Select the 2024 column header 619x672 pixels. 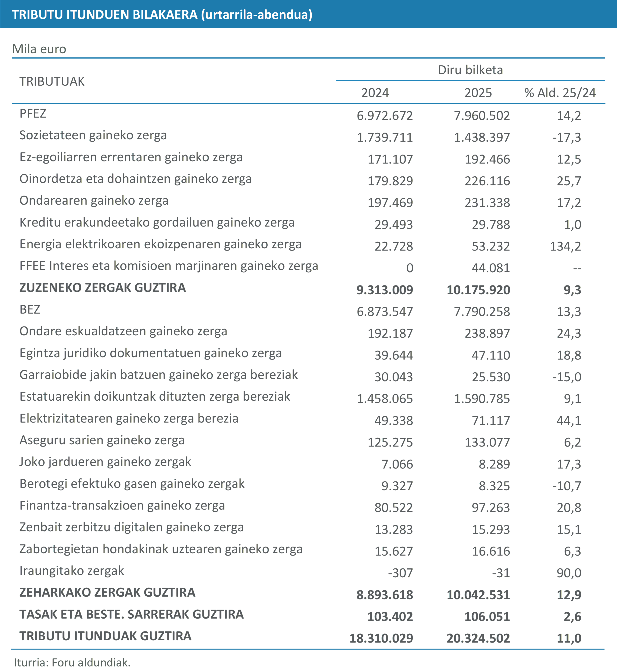tap(375, 93)
